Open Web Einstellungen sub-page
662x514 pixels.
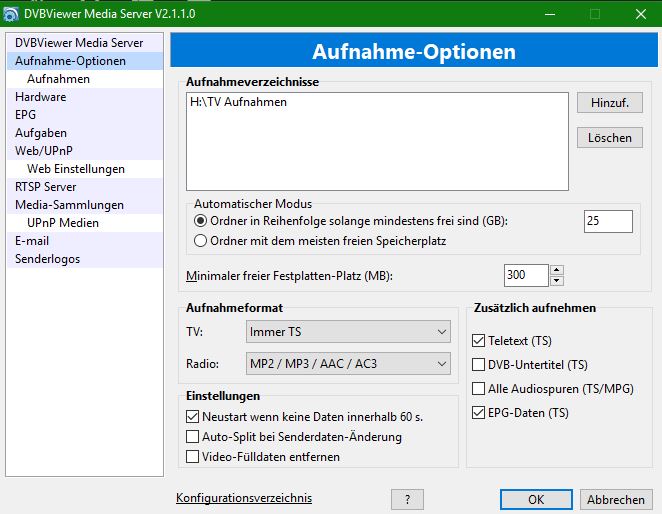tap(85, 169)
